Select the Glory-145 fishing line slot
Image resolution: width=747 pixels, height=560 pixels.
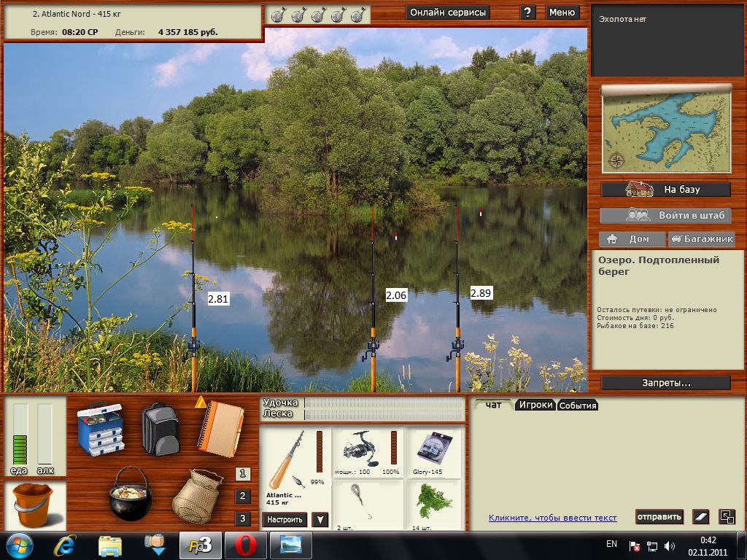[433, 452]
